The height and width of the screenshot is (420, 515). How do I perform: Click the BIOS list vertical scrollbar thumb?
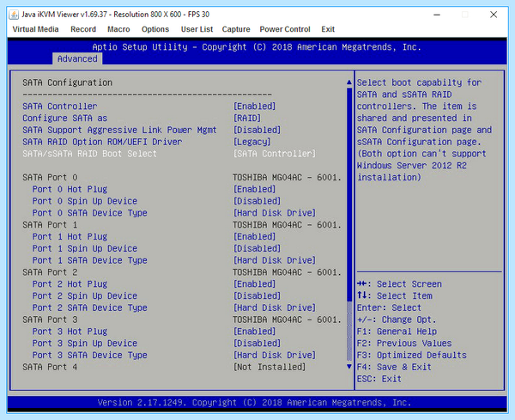click(349, 194)
